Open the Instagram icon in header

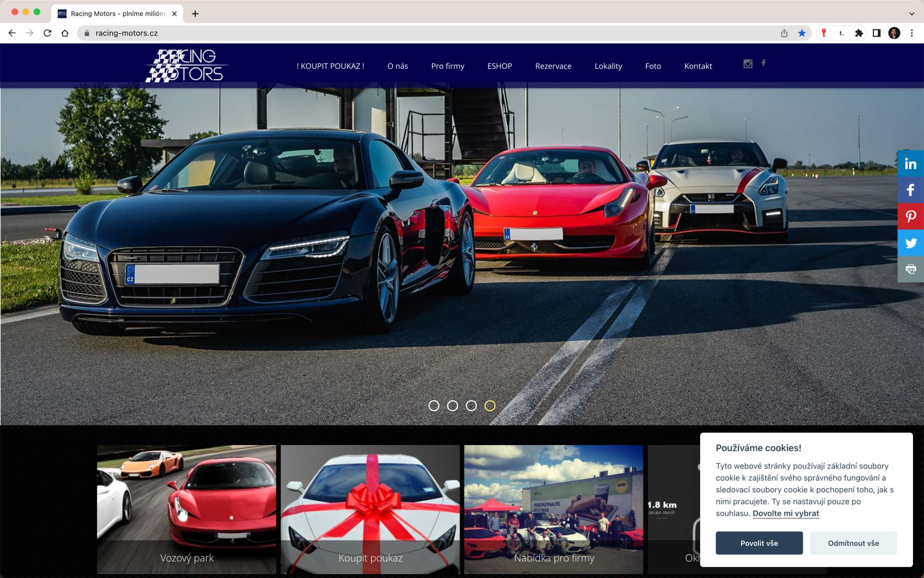(x=747, y=64)
